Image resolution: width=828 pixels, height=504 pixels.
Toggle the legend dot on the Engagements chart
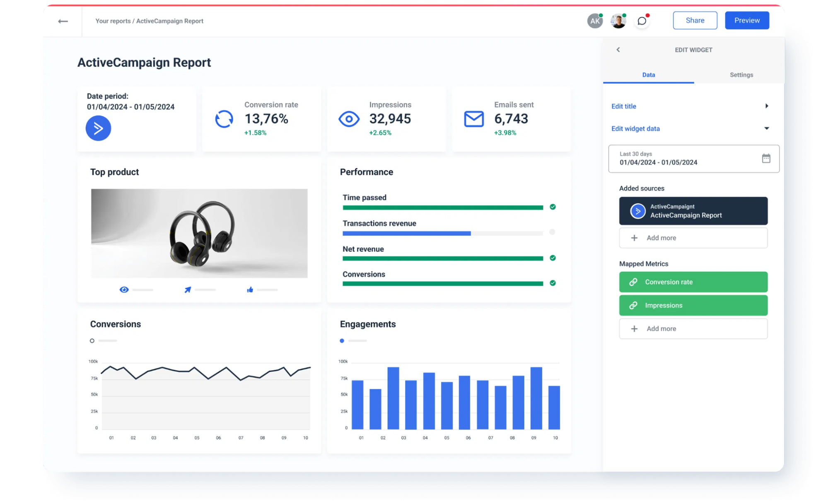coord(342,340)
